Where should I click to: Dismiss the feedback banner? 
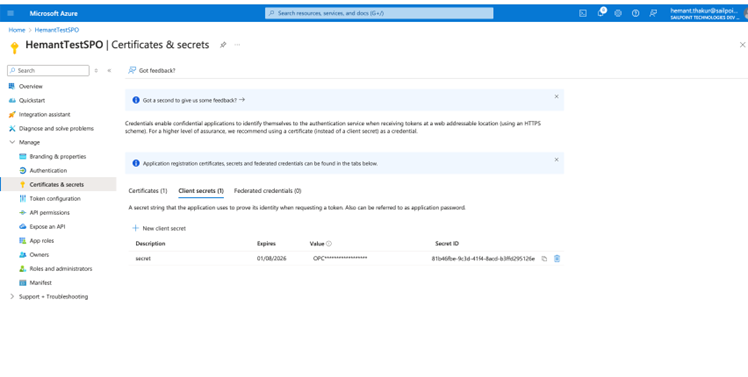pos(556,97)
